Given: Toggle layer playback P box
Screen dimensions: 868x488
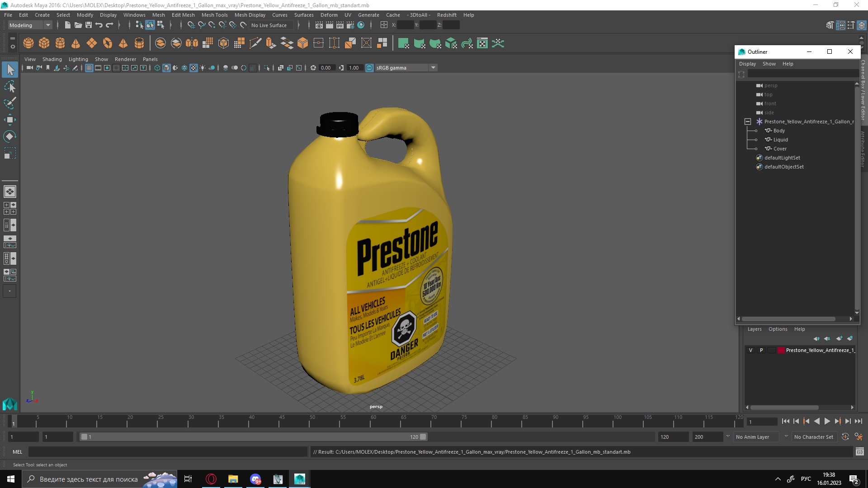Looking at the screenshot, I should click(x=761, y=350).
